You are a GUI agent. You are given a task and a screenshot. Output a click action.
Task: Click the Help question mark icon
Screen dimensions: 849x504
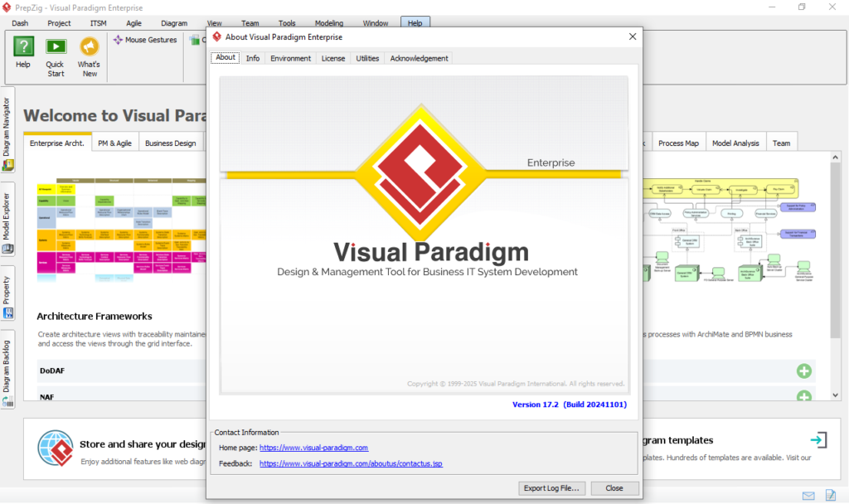click(x=23, y=46)
